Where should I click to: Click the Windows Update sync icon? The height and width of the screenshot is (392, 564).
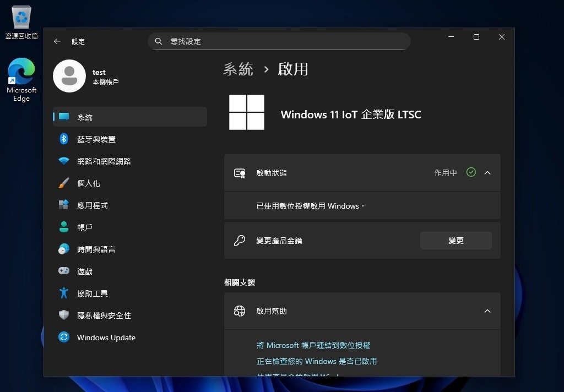click(x=64, y=337)
